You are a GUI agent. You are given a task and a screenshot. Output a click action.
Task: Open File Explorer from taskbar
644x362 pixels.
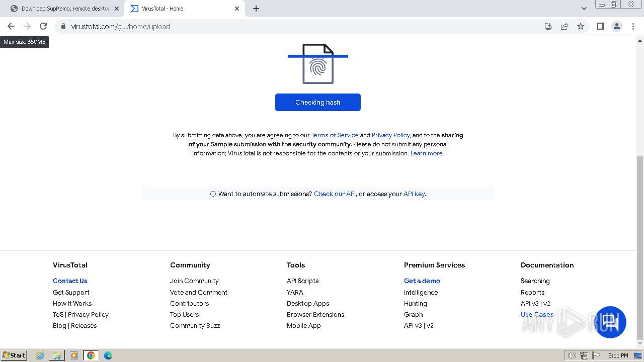tap(57, 355)
